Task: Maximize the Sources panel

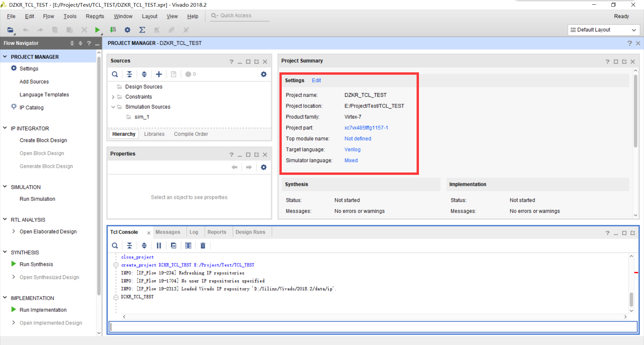Action: pyautogui.click(x=248, y=62)
